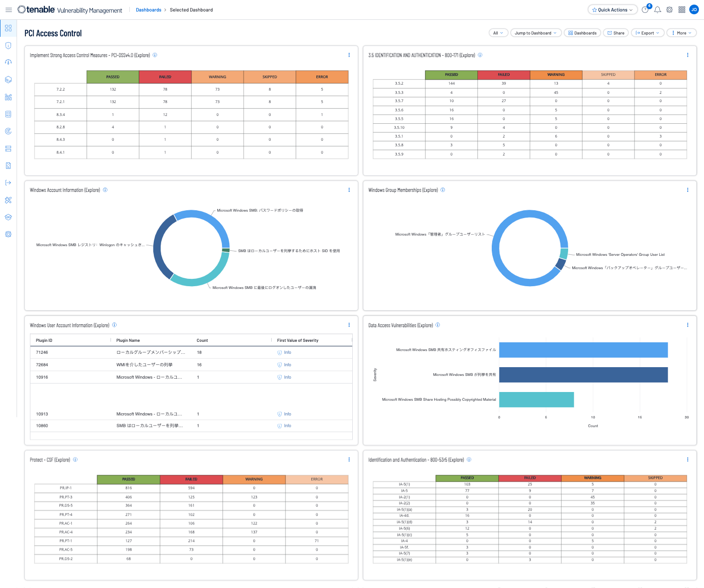The height and width of the screenshot is (588, 704).
Task: Click FAILED value 12 in row 8.3.4
Action: pos(165,115)
